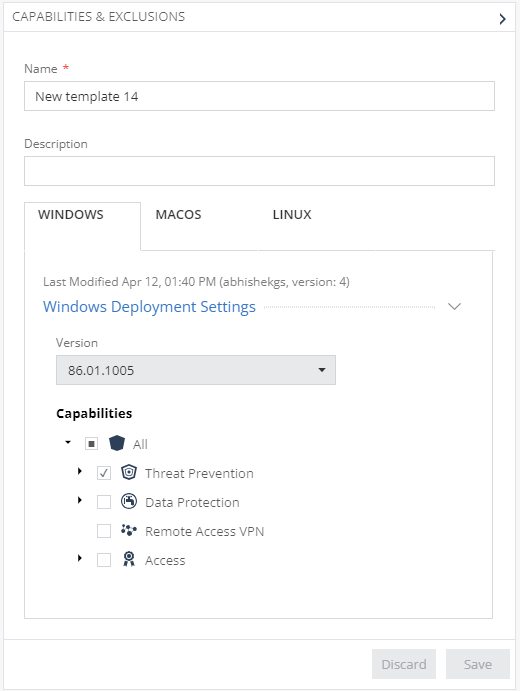
Task: Uncheck the Threat Prevention checkbox
Action: click(104, 473)
